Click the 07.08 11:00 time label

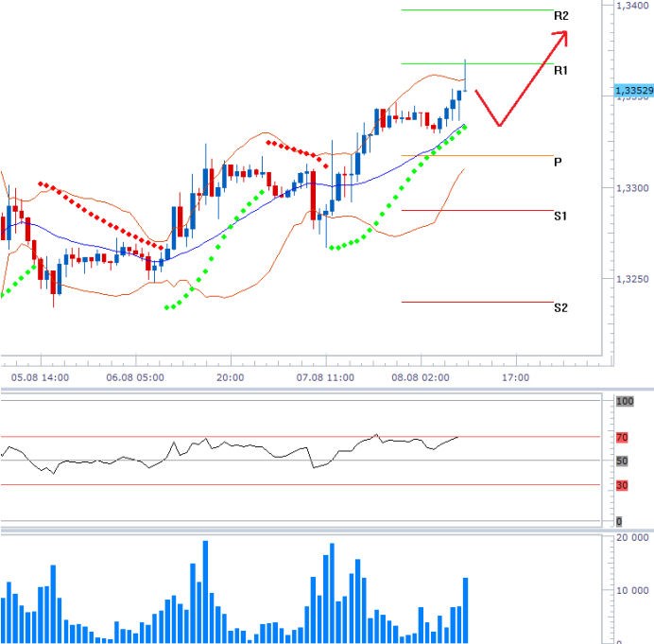(325, 377)
